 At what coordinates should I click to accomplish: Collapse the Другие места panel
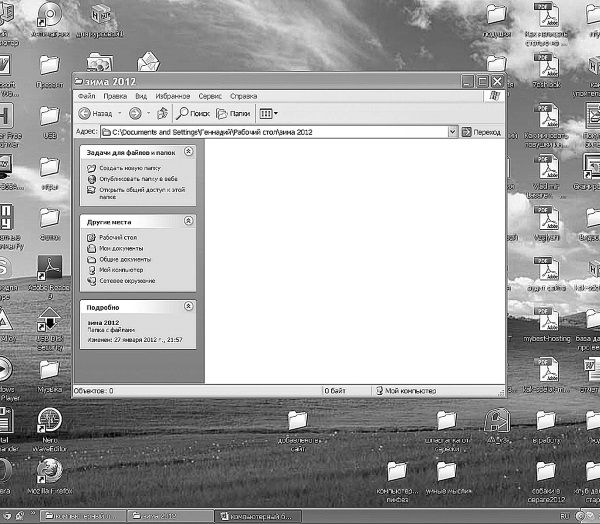[189, 220]
